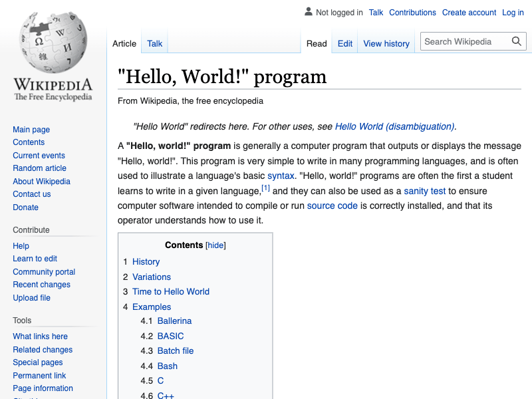Jump to History section in contents

146,262
